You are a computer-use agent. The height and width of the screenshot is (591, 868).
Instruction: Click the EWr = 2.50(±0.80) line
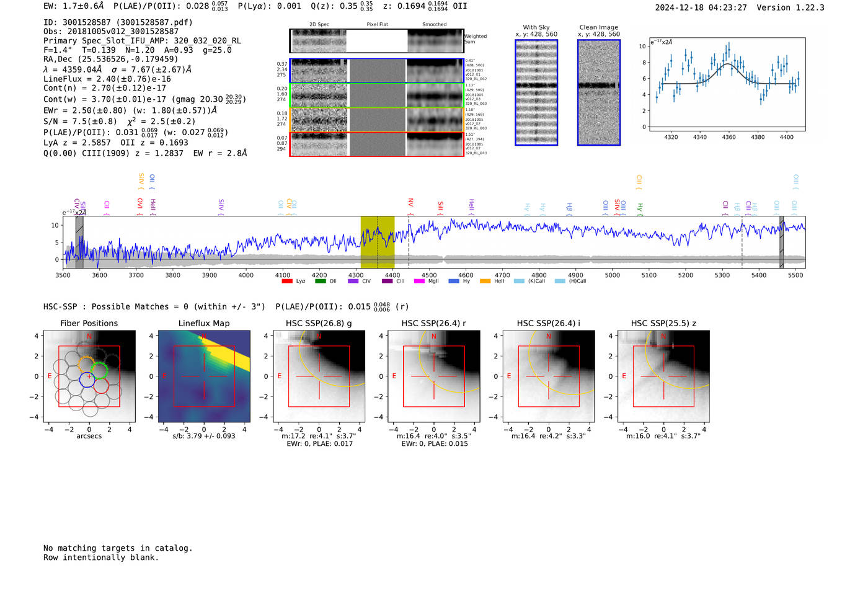coord(130,110)
